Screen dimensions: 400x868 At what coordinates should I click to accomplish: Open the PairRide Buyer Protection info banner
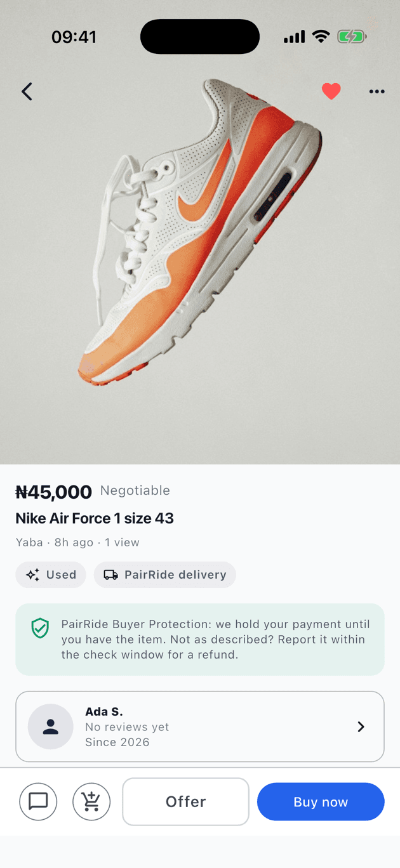200,640
